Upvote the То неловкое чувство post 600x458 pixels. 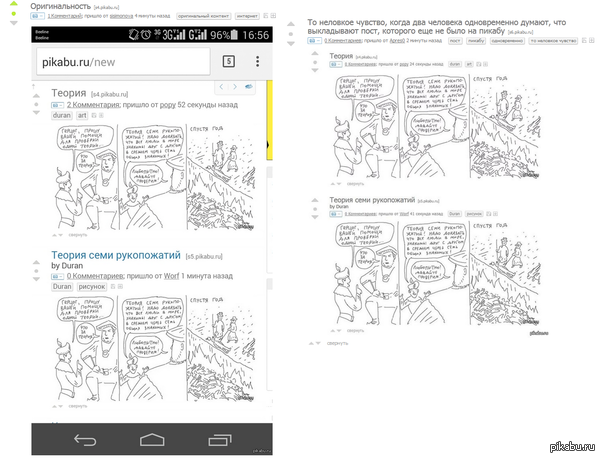coord(291,24)
